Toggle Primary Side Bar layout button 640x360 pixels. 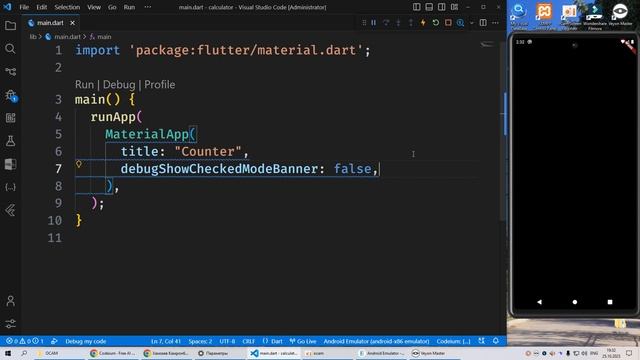(416, 7)
